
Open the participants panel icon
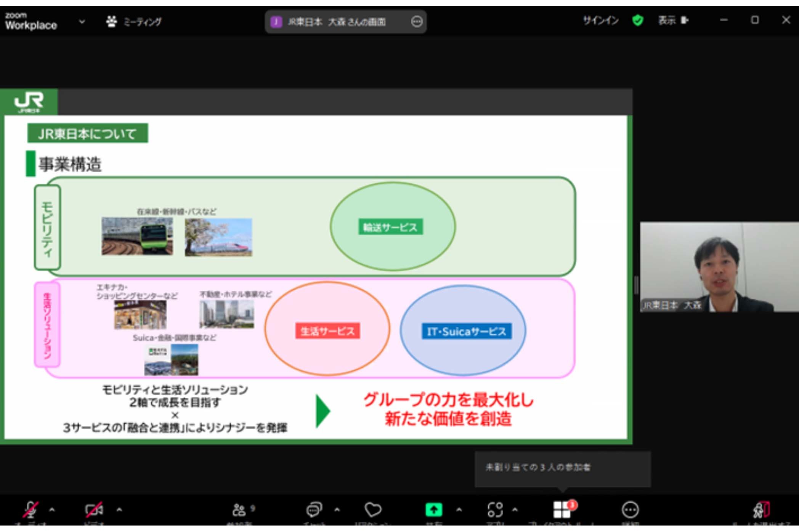point(239,510)
